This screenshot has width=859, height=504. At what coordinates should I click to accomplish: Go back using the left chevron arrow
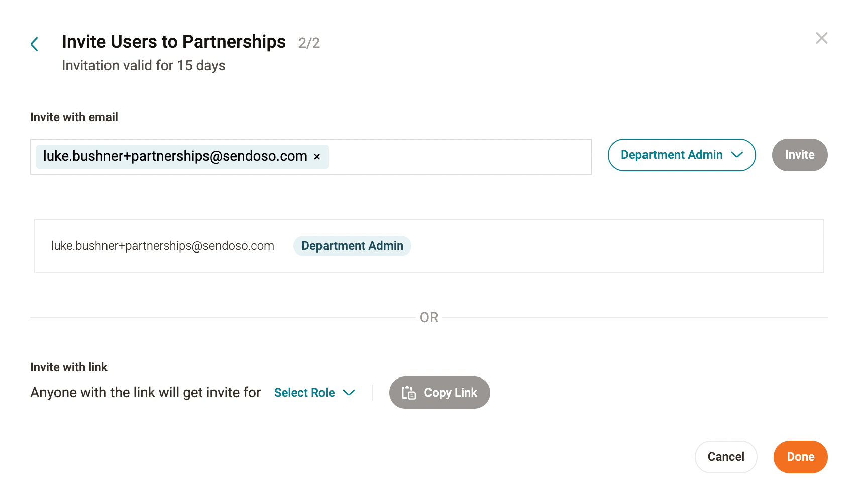pos(34,44)
